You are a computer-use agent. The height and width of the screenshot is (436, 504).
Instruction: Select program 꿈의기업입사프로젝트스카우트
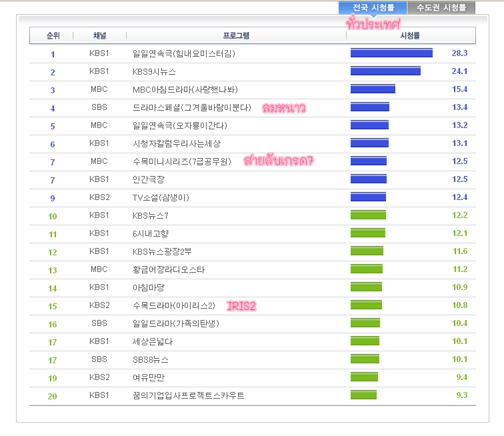(189, 395)
